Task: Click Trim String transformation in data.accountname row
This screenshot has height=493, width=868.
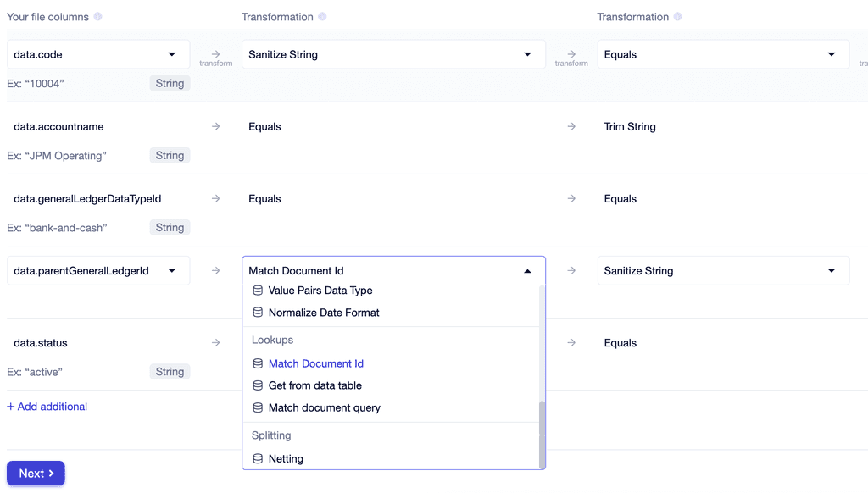Action: pyautogui.click(x=630, y=127)
